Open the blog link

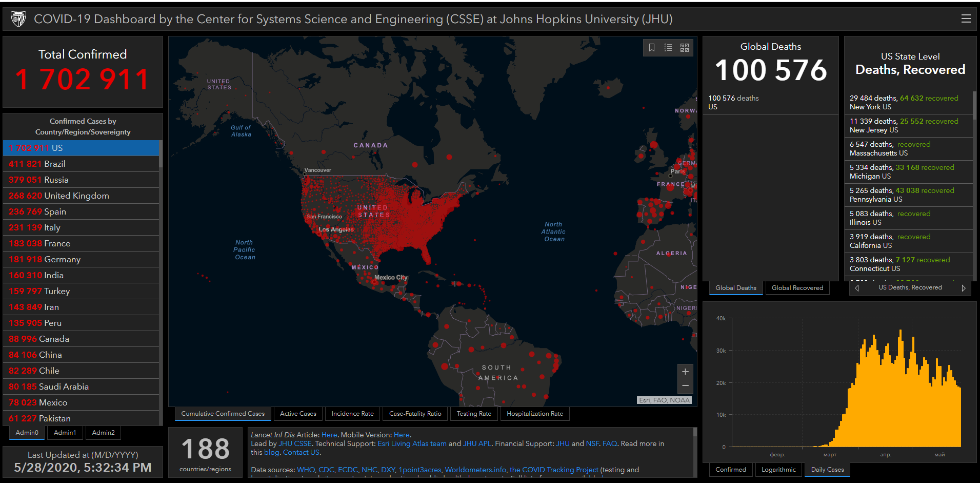(x=271, y=452)
